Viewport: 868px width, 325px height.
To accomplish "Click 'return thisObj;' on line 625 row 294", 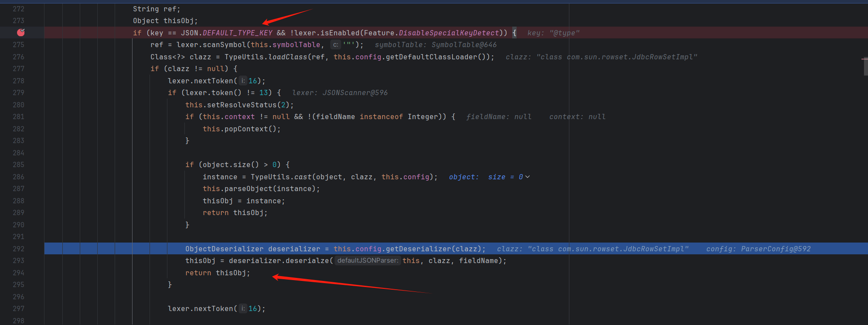I will (x=218, y=273).
